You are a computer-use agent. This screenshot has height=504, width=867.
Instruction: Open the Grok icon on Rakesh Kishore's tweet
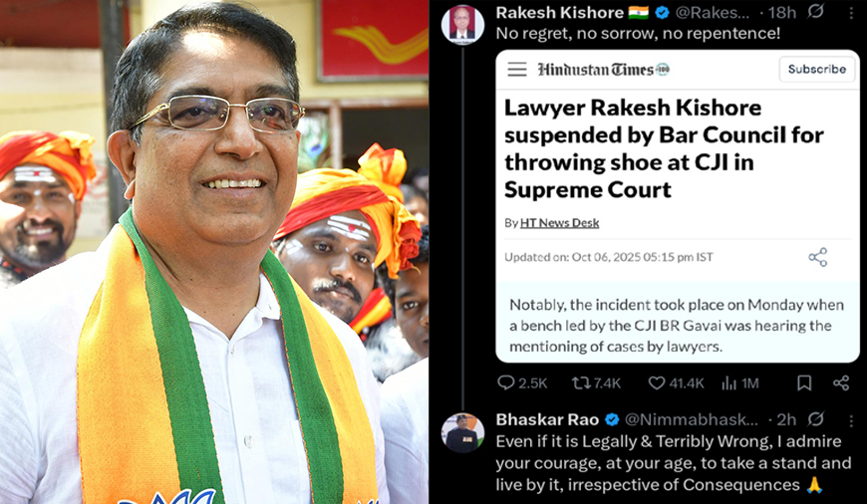pyautogui.click(x=815, y=12)
